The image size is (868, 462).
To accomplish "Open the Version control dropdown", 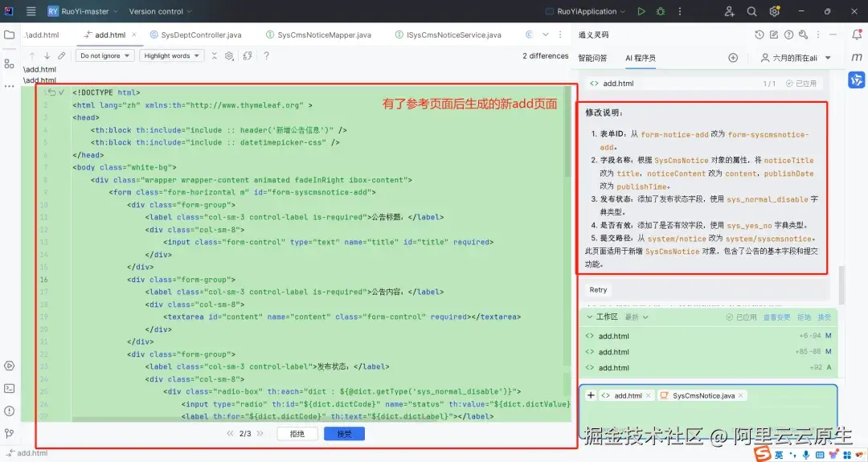I will [160, 11].
